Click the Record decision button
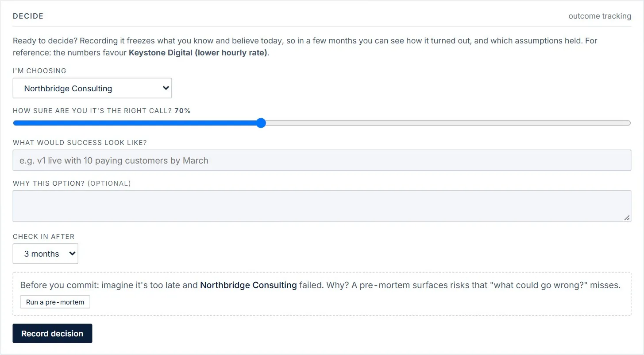 [52, 333]
